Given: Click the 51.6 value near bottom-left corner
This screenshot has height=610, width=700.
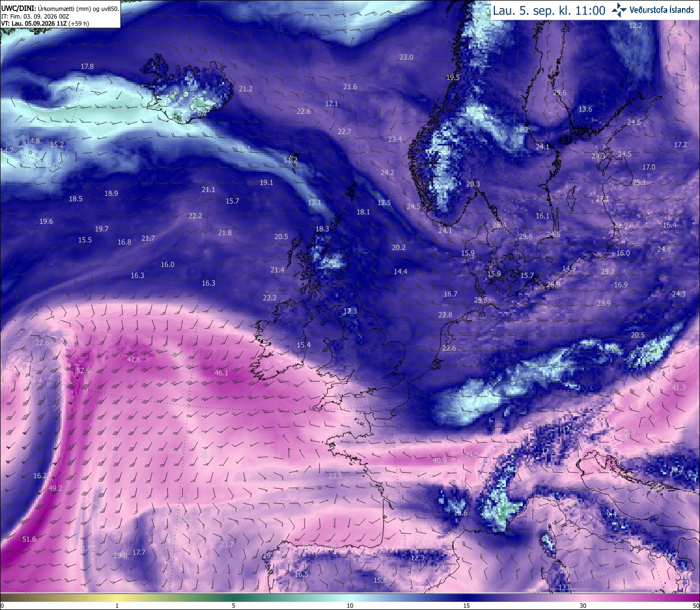Looking at the screenshot, I should (x=29, y=539).
